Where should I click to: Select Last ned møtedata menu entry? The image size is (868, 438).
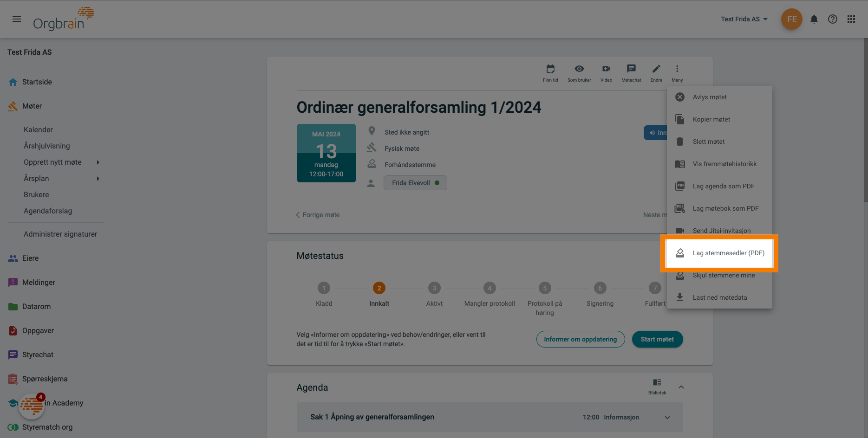[719, 297]
